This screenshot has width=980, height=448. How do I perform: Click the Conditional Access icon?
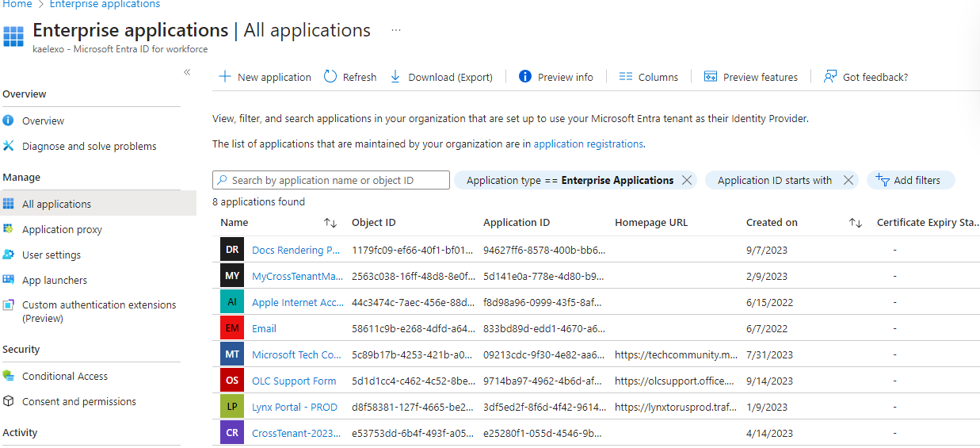pyautogui.click(x=9, y=376)
